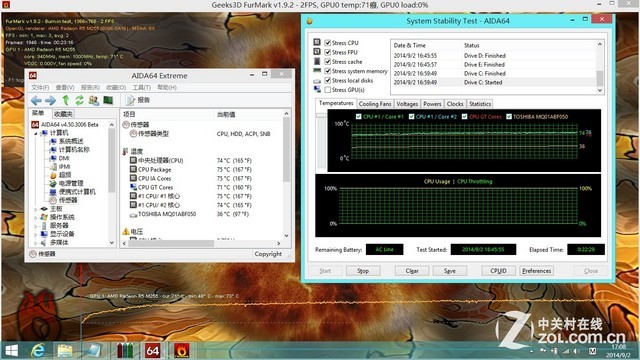Select 传感器 sensor tree entry
This screenshot has height=360, width=640.
(68, 200)
